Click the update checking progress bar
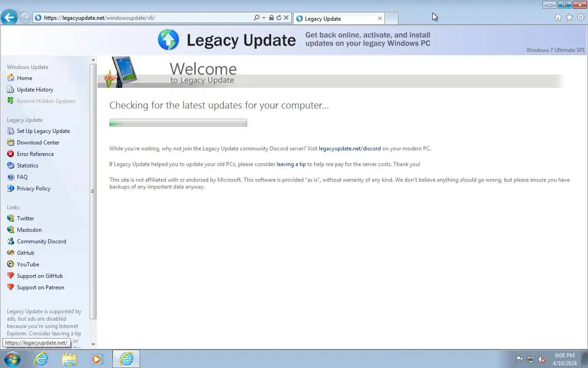 [x=178, y=123]
